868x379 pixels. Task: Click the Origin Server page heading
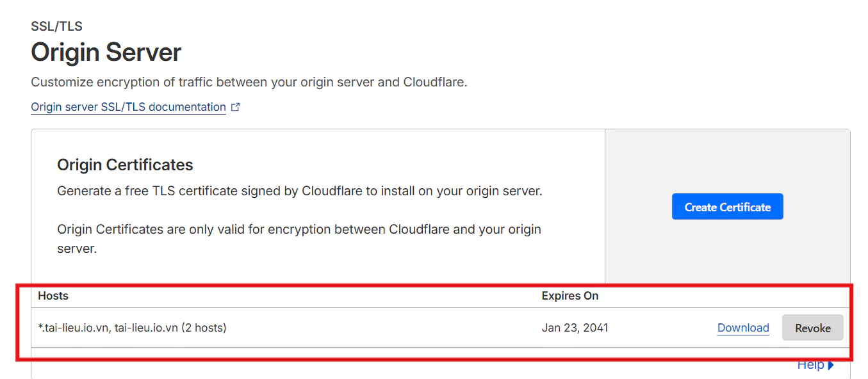point(106,52)
